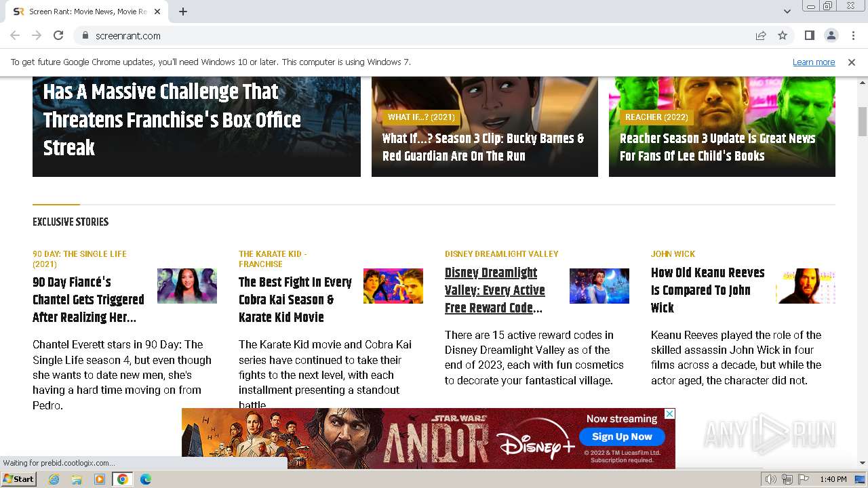Open the Reacher Season 3 Update article
The image size is (868, 488).
[717, 147]
